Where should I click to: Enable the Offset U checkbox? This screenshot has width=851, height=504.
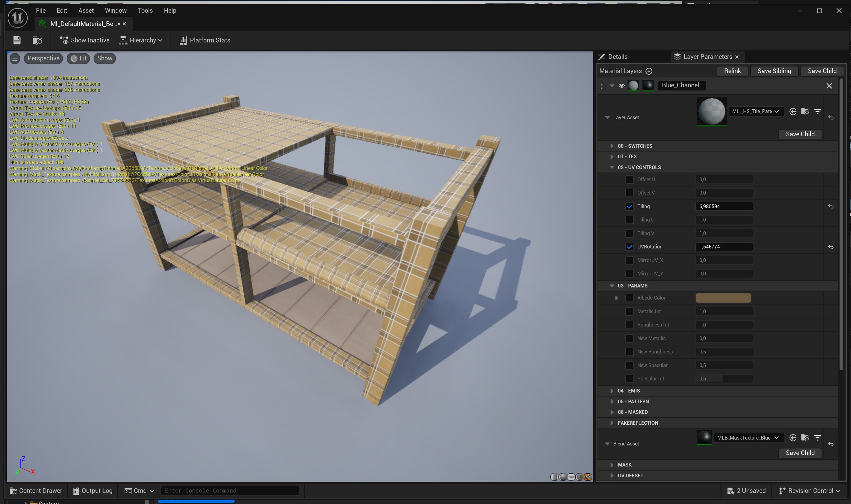629,179
